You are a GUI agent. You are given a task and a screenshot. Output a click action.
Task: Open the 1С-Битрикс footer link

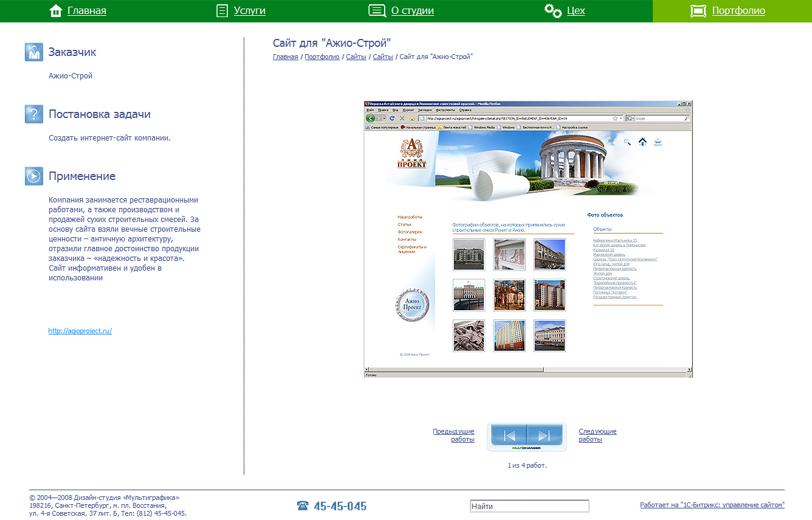pos(712,505)
